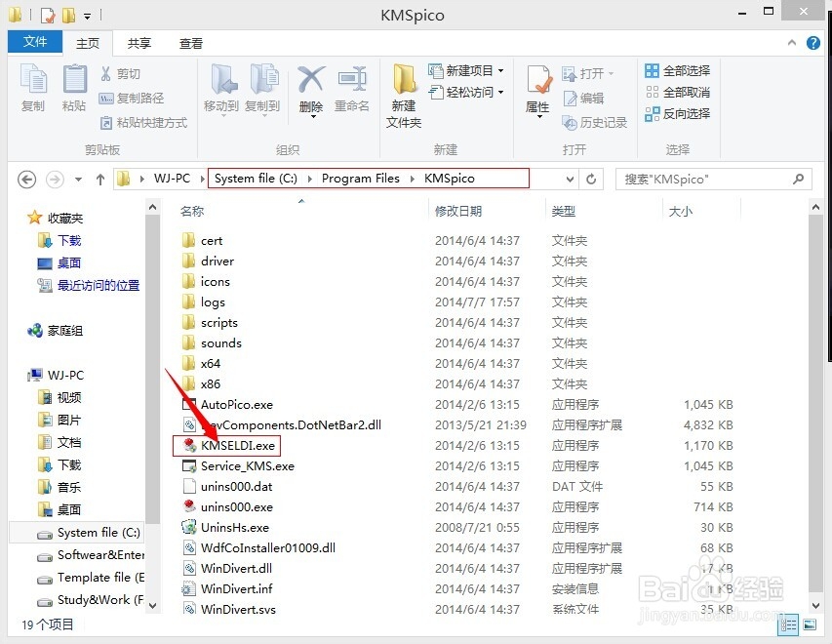Switch to the Share (共享) tab

(139, 44)
